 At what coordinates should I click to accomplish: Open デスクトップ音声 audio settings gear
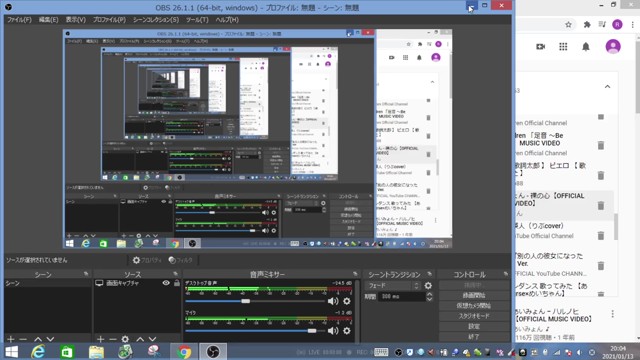point(347,301)
